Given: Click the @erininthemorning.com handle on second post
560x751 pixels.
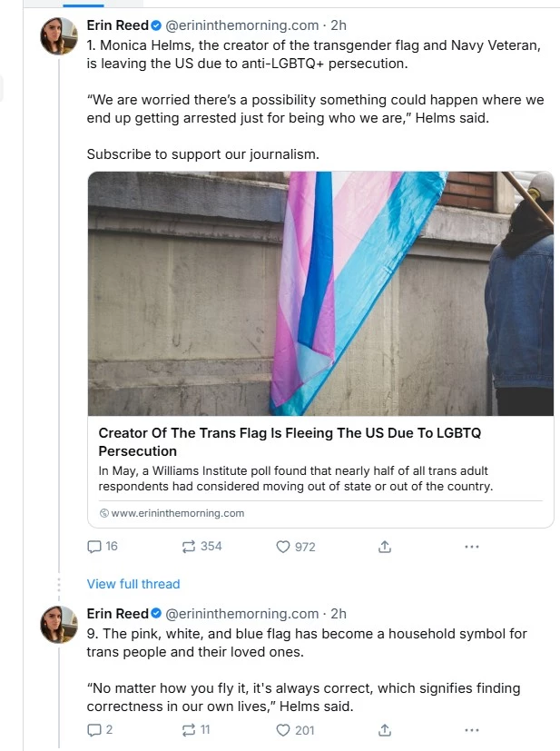Looking at the screenshot, I should pyautogui.click(x=241, y=614).
